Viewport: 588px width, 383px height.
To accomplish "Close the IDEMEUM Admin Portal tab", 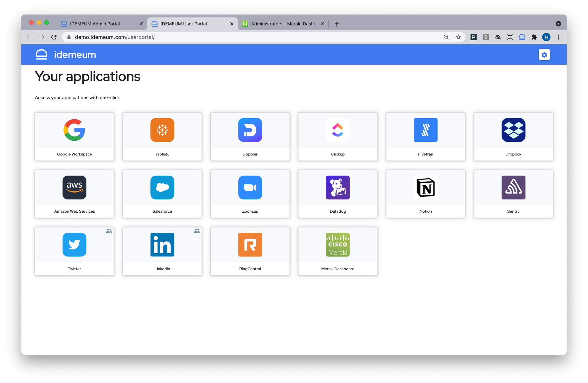I will click(x=141, y=24).
